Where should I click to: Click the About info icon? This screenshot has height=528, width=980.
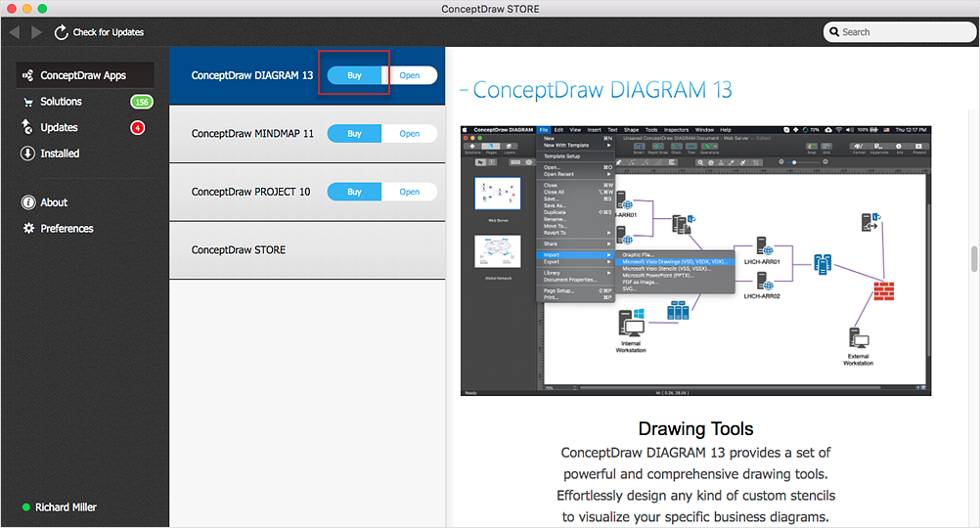(28, 202)
